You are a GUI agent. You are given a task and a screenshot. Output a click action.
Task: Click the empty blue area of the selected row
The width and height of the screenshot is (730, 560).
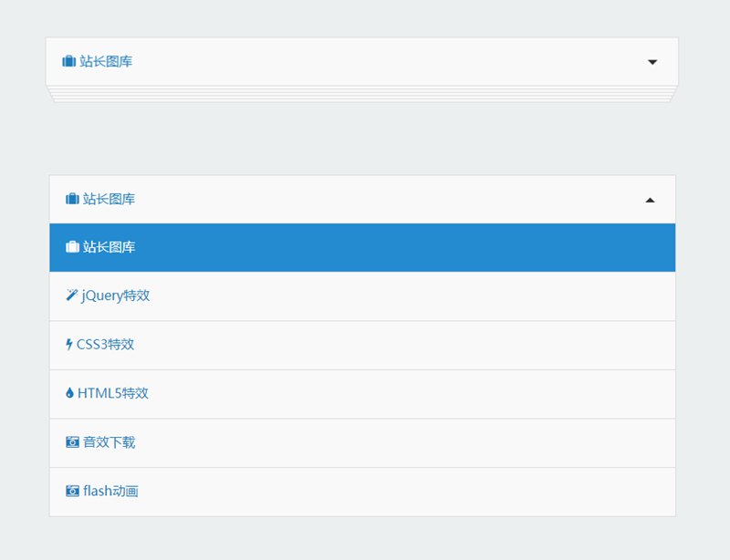tap(411, 247)
